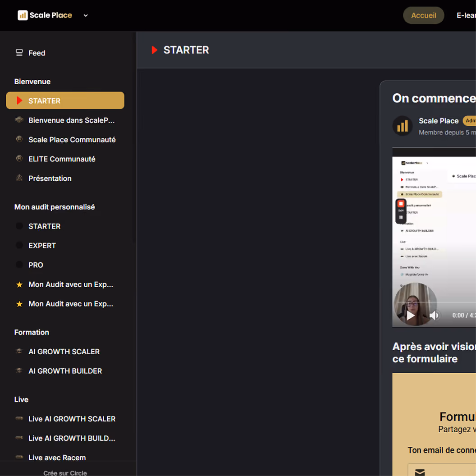Collapse the Bienvenue section header
Screen dimensions: 476x476
[x=32, y=82]
